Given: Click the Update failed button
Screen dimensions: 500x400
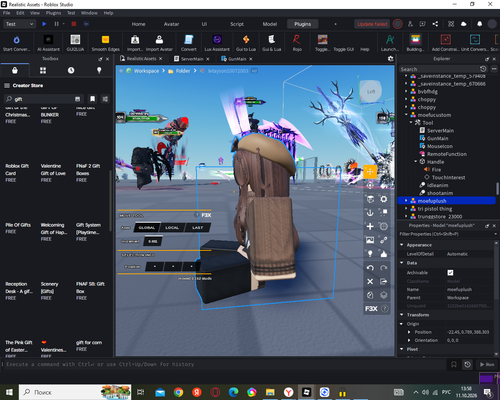Looking at the screenshot, I should point(372,24).
